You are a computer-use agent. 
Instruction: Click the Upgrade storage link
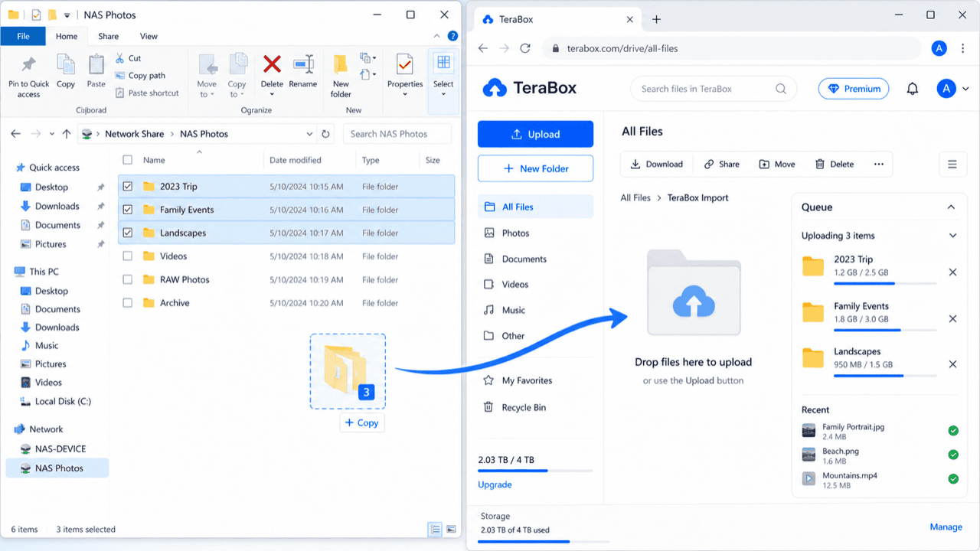tap(495, 484)
